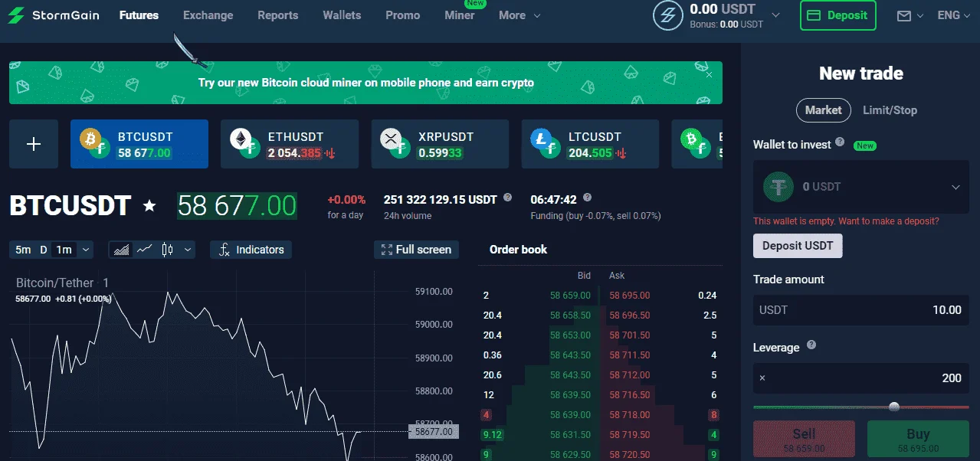This screenshot has width=980, height=461.
Task: Click the StormGain logo
Action: pos(54,15)
